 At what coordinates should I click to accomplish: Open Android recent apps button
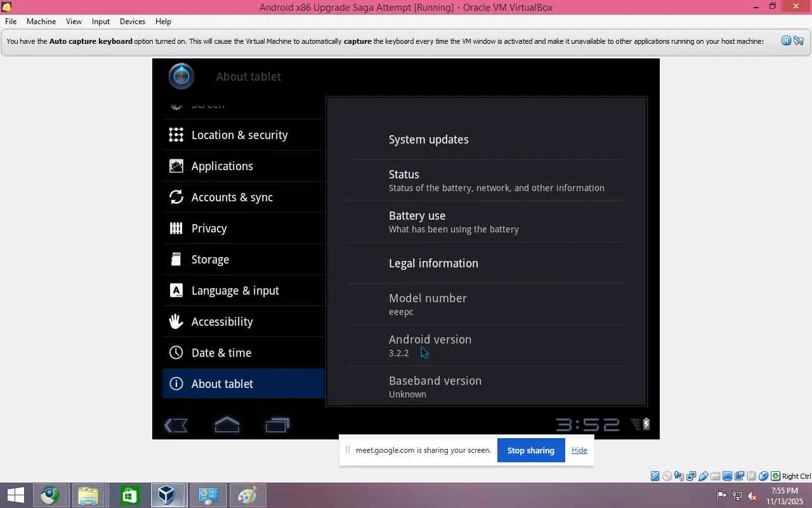click(x=277, y=425)
